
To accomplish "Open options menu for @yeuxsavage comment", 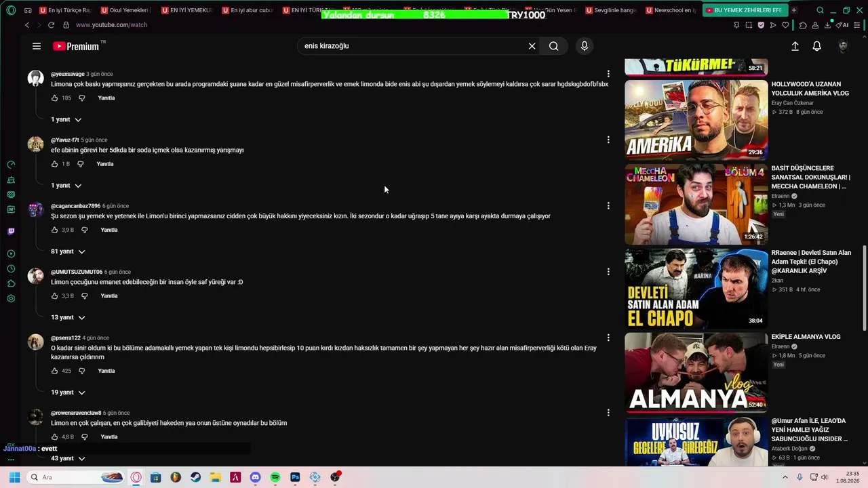I will (608, 74).
